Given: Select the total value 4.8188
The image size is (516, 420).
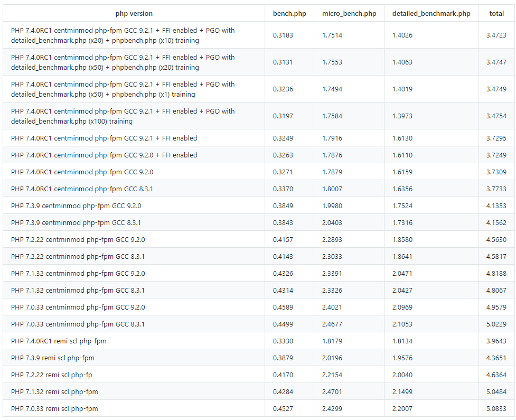Looking at the screenshot, I should coord(496,274).
